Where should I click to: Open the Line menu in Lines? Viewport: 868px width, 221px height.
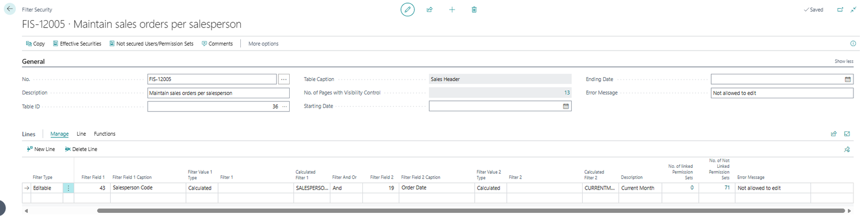click(x=81, y=134)
